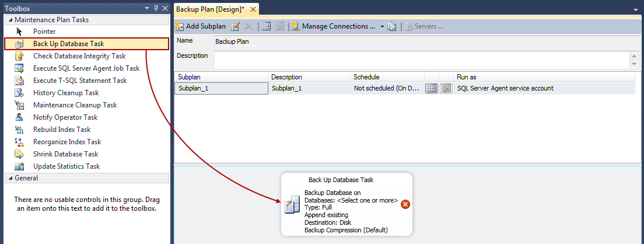Select the History Cleanup Task icon
Viewport: 644px width, 244px height.
click(x=19, y=93)
